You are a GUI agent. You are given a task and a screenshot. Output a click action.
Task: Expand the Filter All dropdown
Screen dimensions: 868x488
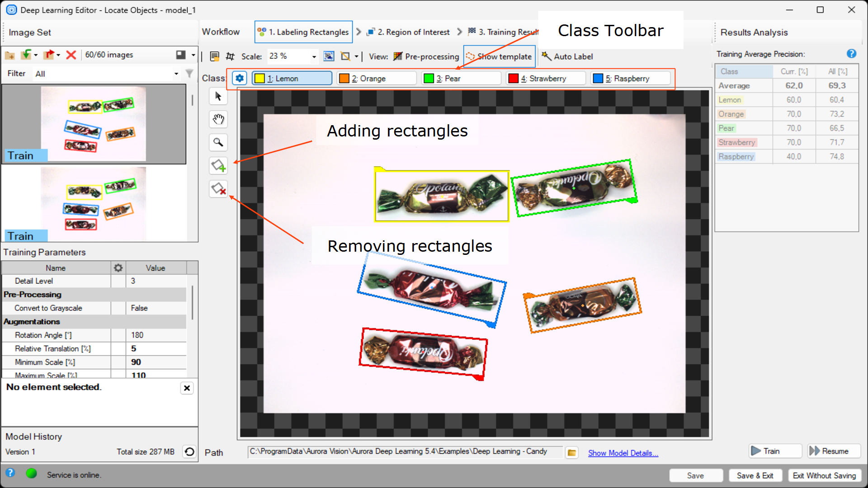tap(176, 74)
